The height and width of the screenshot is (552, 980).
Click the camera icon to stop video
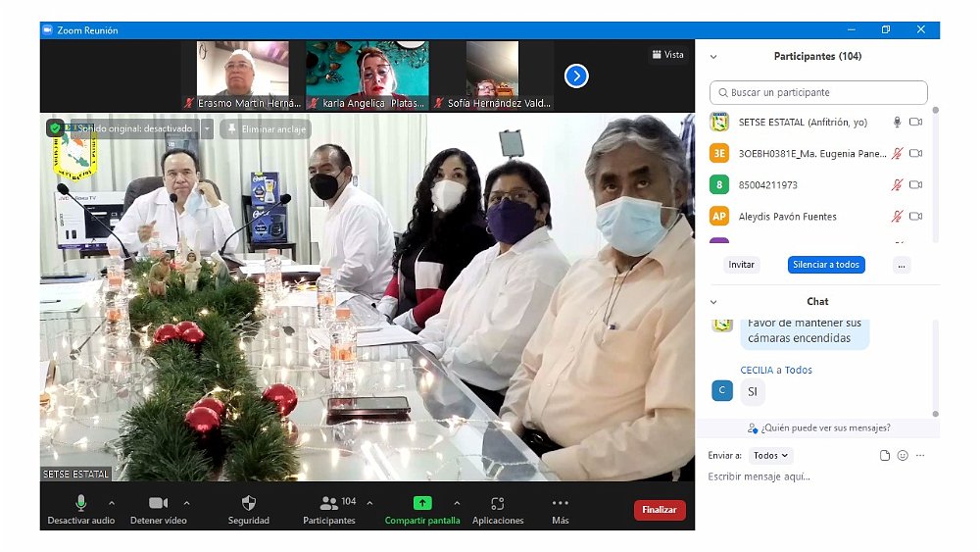158,503
